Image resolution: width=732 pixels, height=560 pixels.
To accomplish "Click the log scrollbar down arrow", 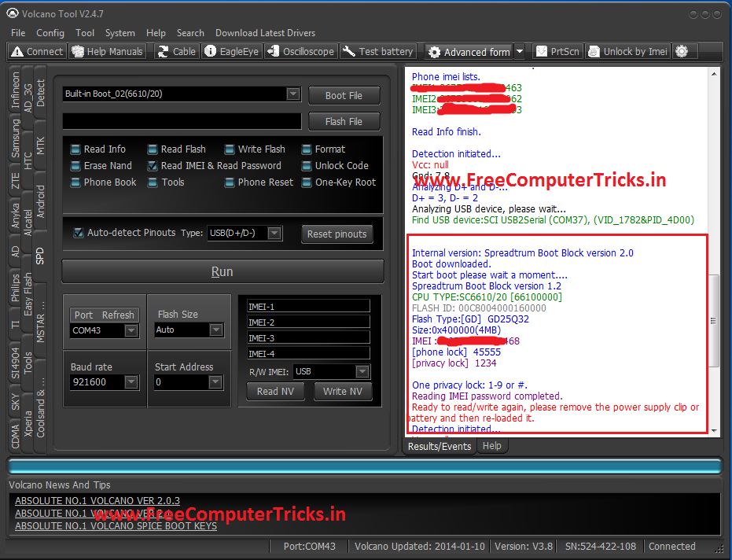I will [x=714, y=431].
